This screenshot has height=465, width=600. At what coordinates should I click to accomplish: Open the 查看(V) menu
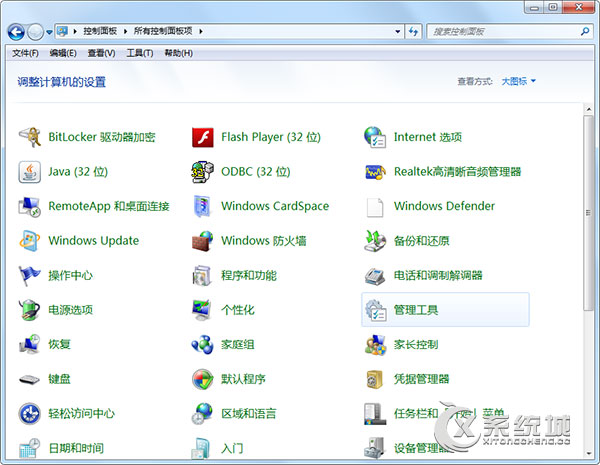tap(101, 53)
